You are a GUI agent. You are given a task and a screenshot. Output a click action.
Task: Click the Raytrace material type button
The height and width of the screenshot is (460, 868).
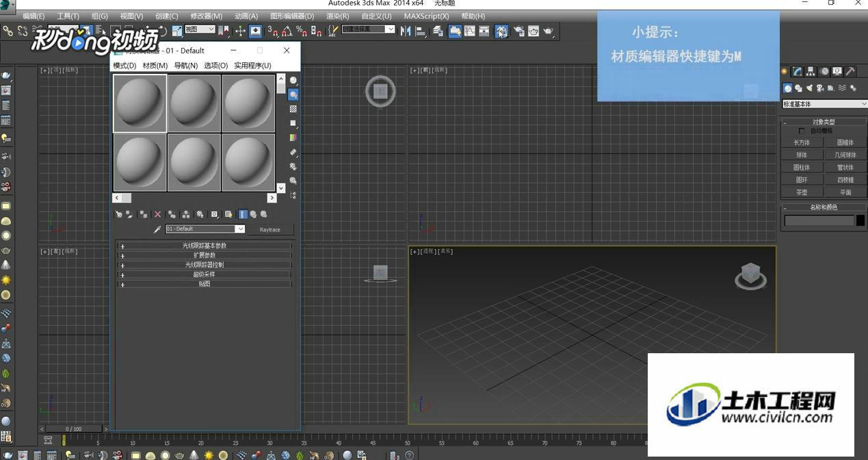pos(269,229)
